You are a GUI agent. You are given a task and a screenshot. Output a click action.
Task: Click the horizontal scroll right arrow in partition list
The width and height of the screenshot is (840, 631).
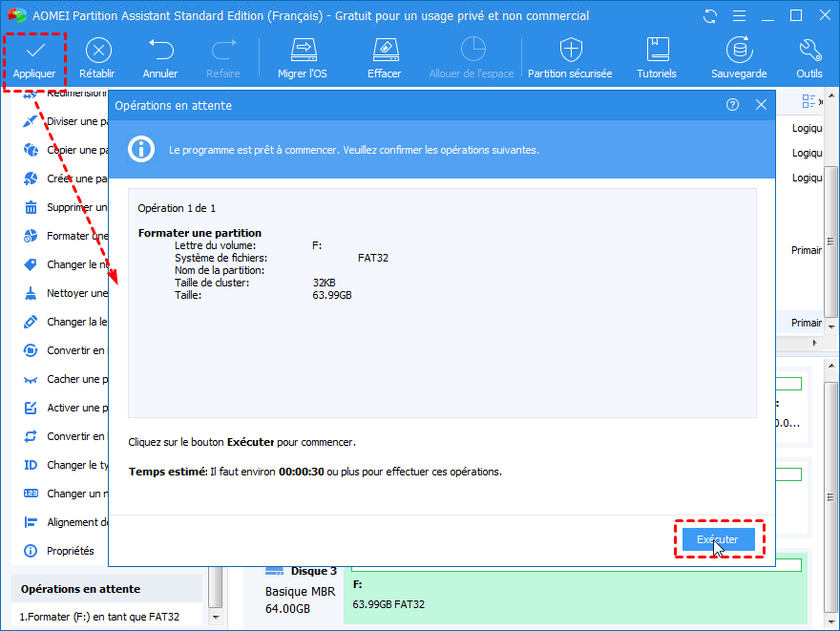pyautogui.click(x=815, y=343)
